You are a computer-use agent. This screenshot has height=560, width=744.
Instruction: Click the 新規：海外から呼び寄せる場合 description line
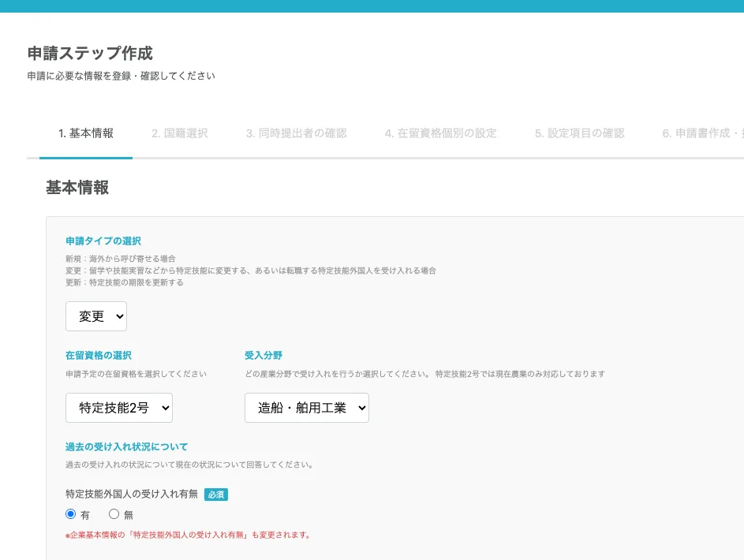(121, 259)
